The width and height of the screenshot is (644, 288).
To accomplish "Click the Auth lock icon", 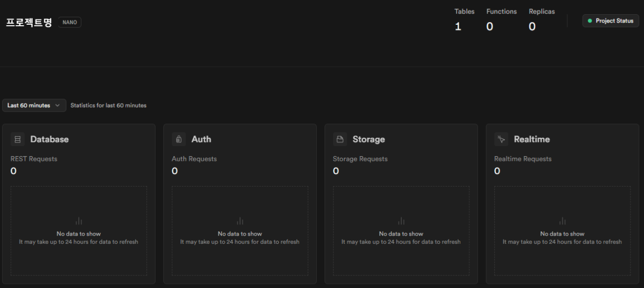I will [179, 139].
